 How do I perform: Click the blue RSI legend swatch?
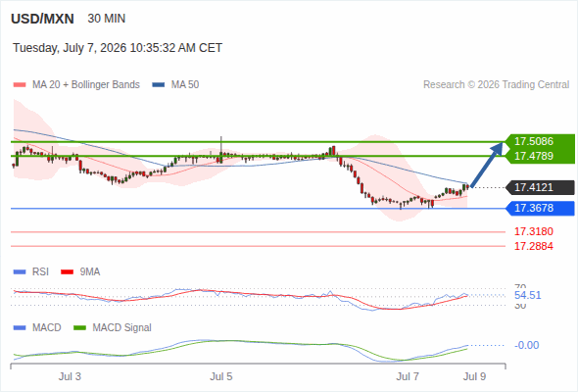point(20,272)
